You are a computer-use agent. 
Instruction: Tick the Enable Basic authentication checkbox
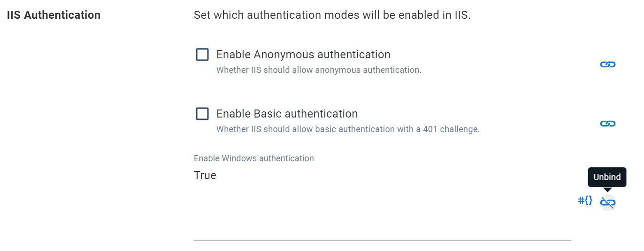[x=202, y=114]
